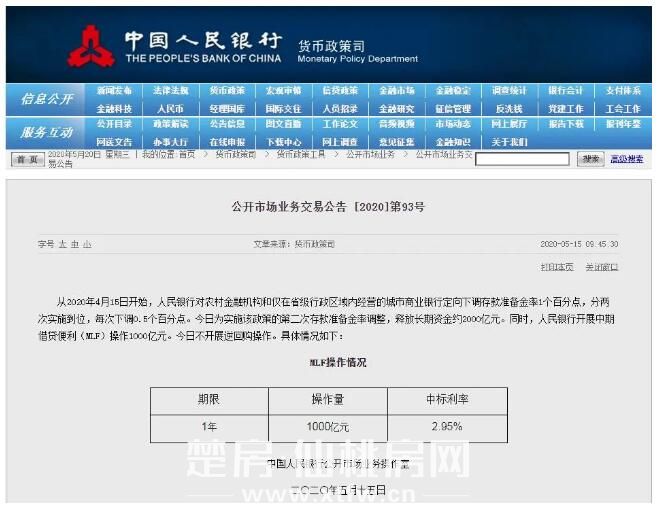This screenshot has width=658, height=509.
Task: Open the 金融稳定 menu item
Action: [453, 91]
